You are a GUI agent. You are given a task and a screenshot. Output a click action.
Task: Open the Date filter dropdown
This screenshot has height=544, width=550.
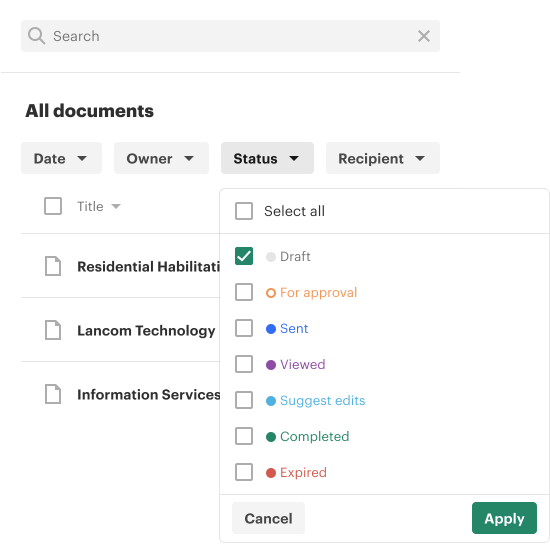point(61,158)
